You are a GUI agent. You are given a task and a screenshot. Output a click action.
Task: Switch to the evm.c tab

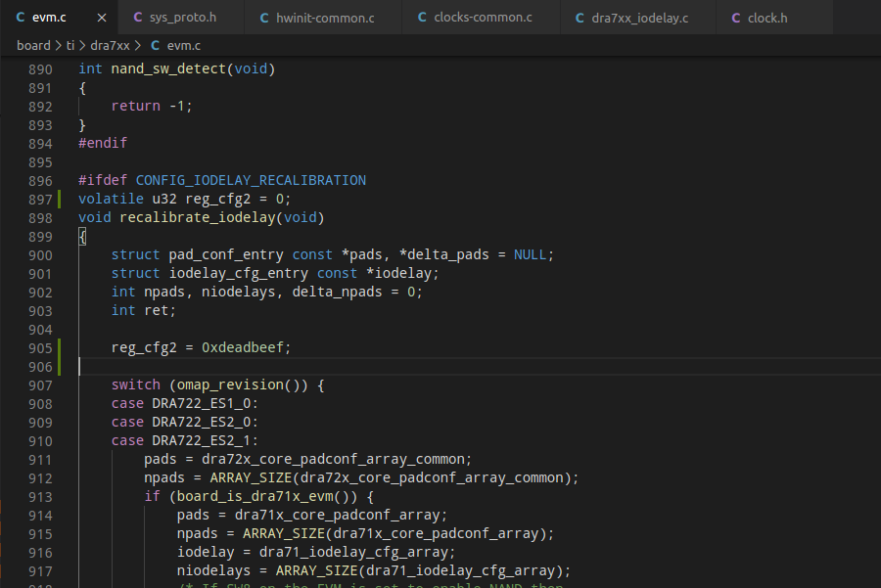tap(59, 18)
